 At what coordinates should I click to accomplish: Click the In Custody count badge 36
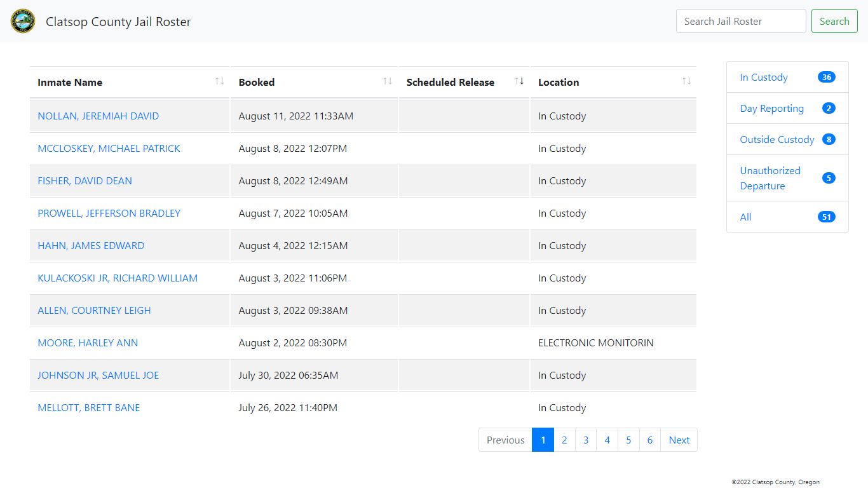[826, 78]
